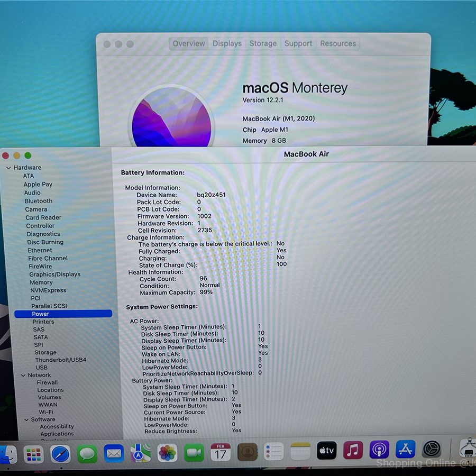Screen dimensions: 476x476
Task: Open Accessibility under Software
Action: pyautogui.click(x=57, y=426)
